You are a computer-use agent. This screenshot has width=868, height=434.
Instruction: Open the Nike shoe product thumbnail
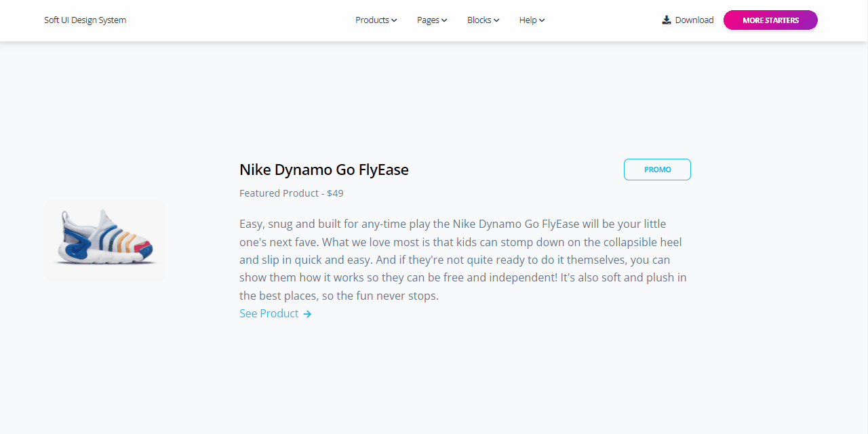coord(105,241)
